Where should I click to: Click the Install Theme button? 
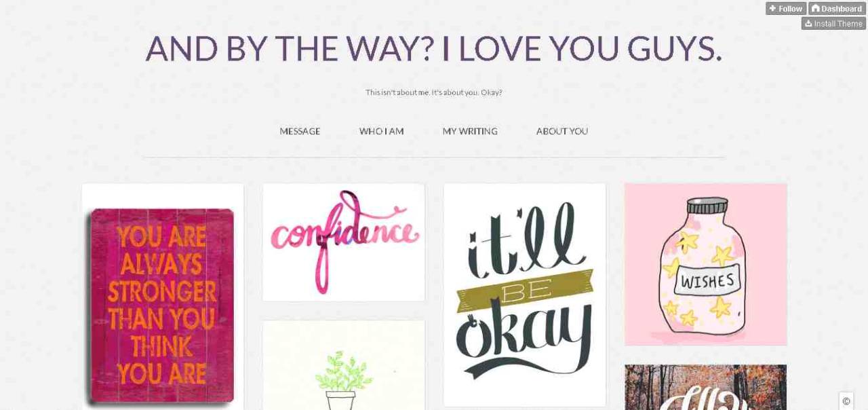click(833, 23)
